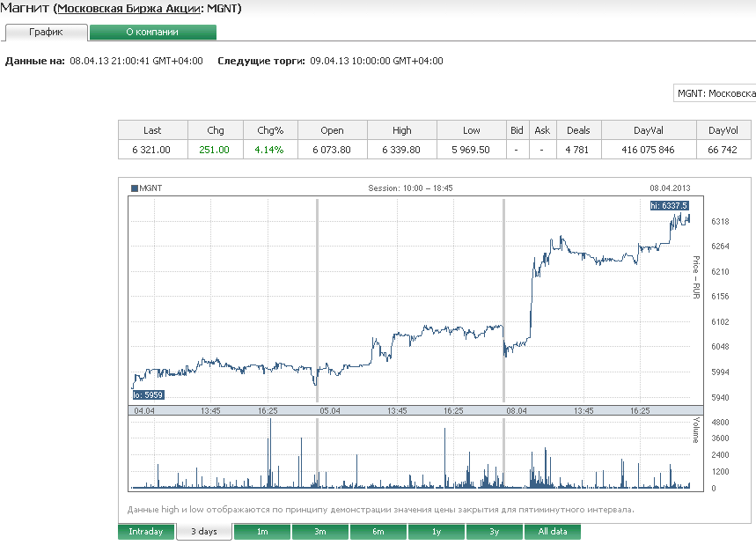Click the 08.04 date label on axis
The width and height of the screenshot is (756, 545).
tap(516, 410)
